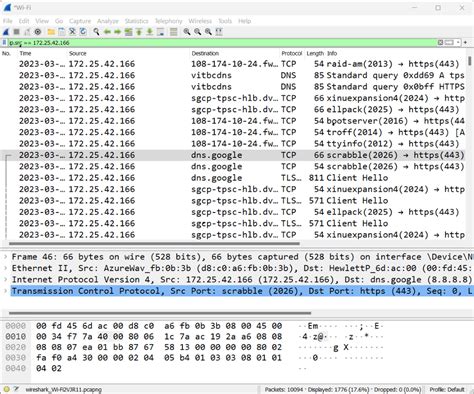Screen dimensions: 474x394
Task: Toggle colorize packet list icon
Action: [173, 32]
